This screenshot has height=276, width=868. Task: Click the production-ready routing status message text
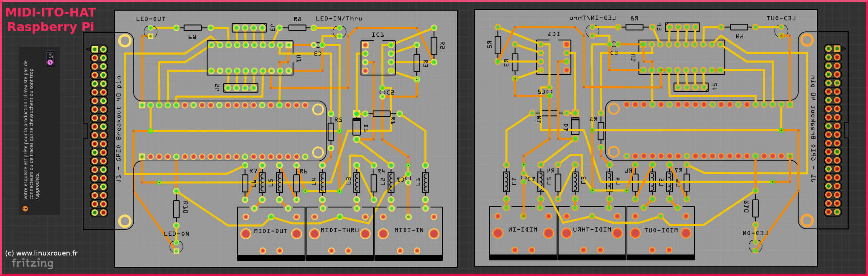tap(32, 130)
